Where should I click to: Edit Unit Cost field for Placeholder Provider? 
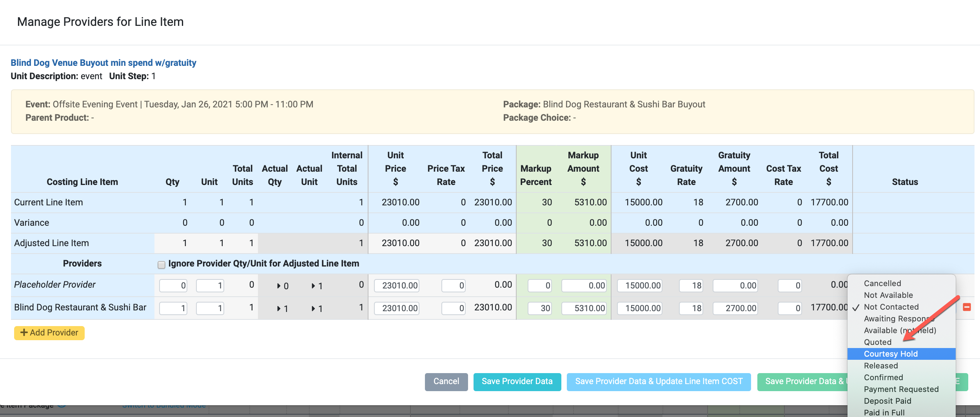click(639, 285)
